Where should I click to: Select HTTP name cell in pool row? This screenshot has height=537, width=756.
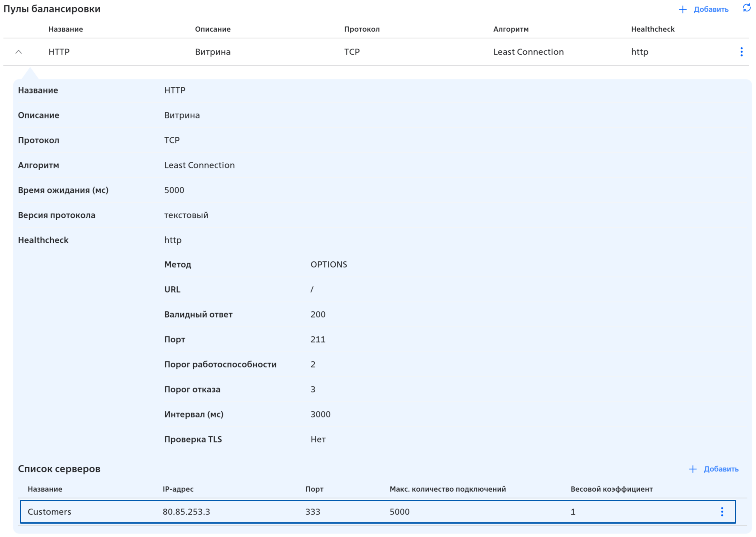(59, 52)
